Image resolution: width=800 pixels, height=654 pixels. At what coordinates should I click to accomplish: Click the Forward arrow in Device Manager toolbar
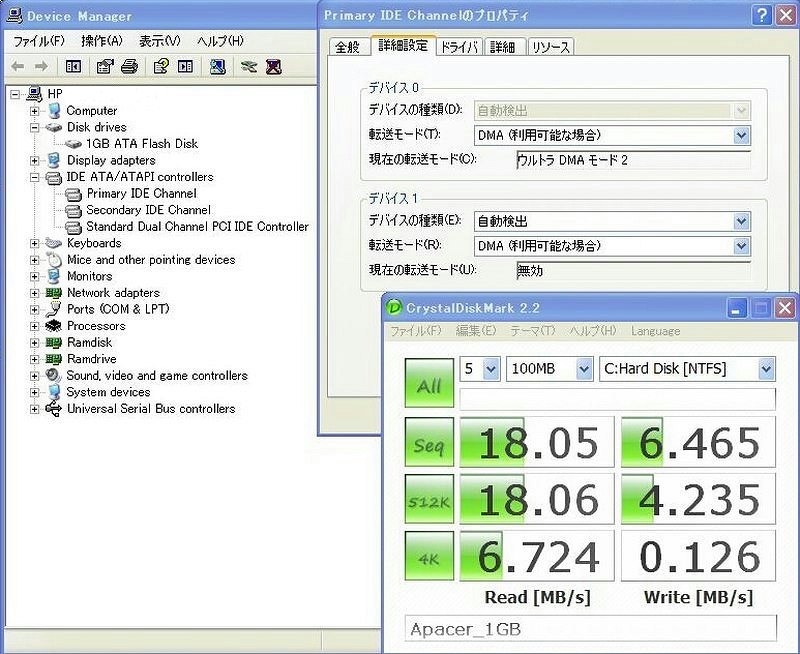pyautogui.click(x=41, y=66)
